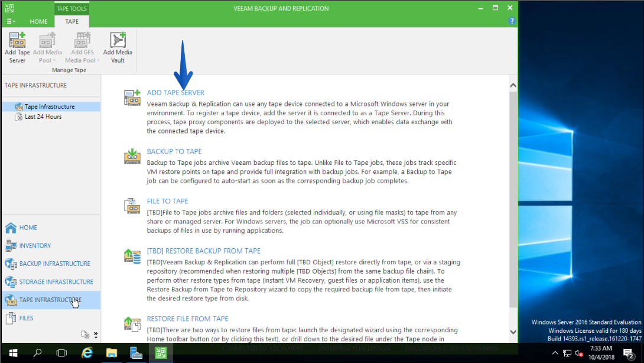This screenshot has width=644, height=363.
Task: Go to STORAGE INFRASTRUCTURE view
Action: pos(51,281)
